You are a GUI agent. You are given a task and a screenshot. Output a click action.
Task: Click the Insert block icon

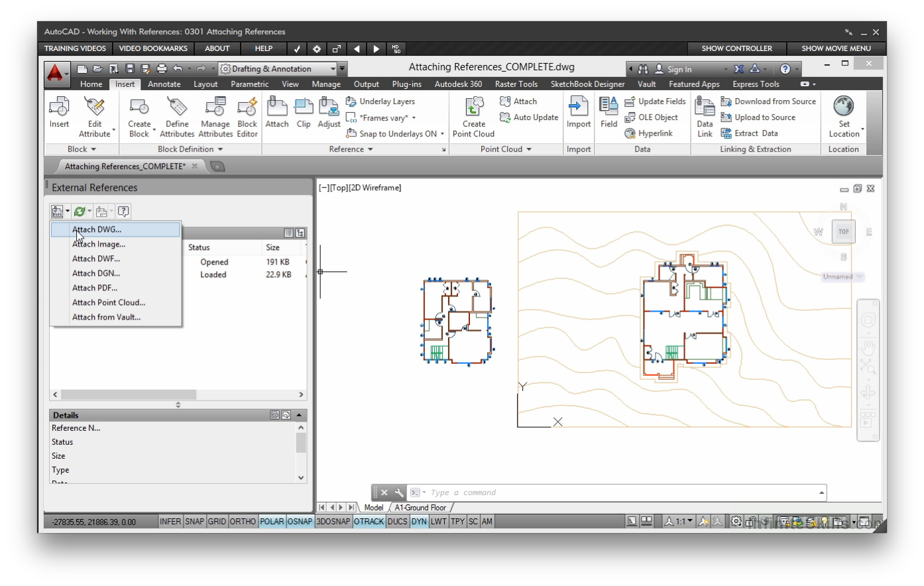coord(59,107)
